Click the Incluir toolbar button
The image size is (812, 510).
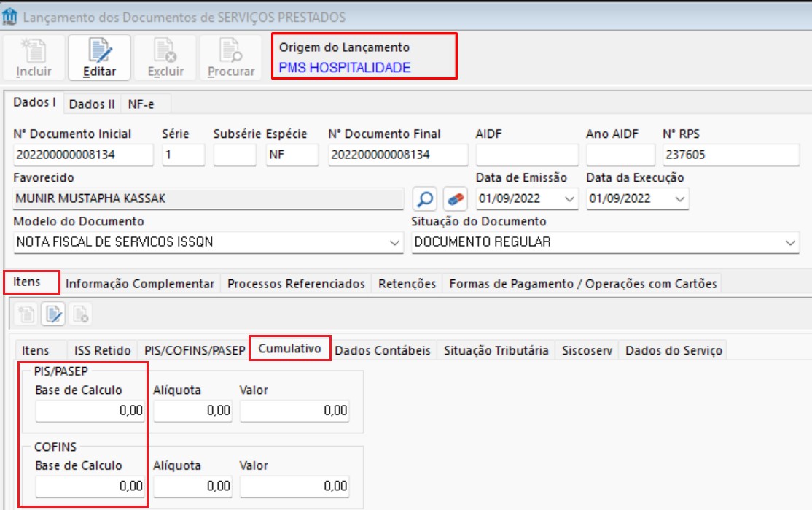click(34, 58)
